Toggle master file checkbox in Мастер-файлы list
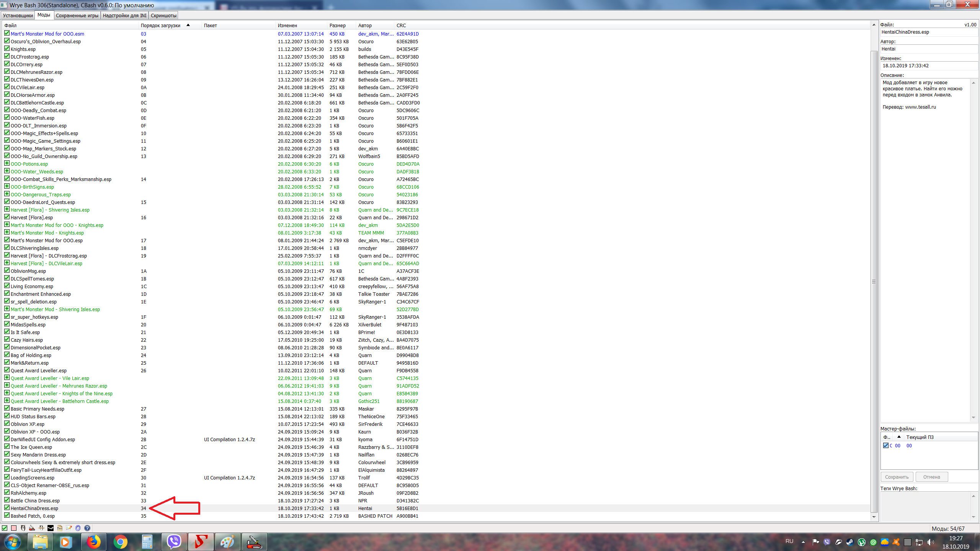The height and width of the screenshot is (551, 980). click(885, 445)
